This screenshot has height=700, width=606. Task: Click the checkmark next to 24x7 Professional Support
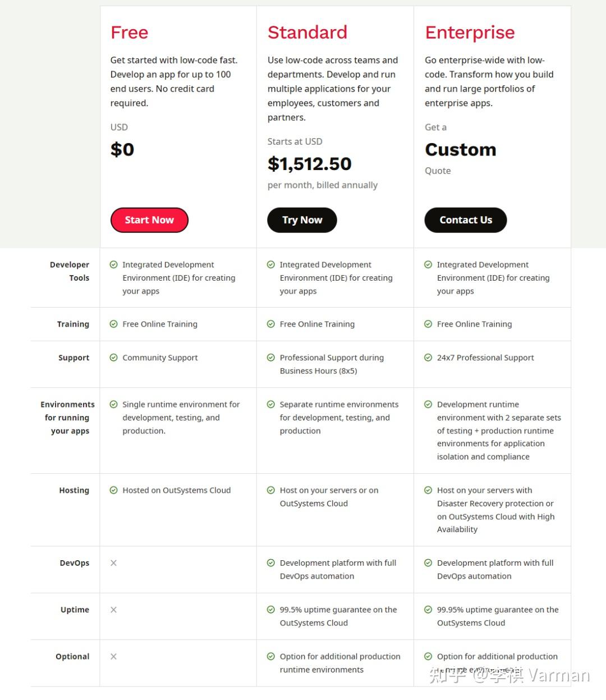[428, 358]
